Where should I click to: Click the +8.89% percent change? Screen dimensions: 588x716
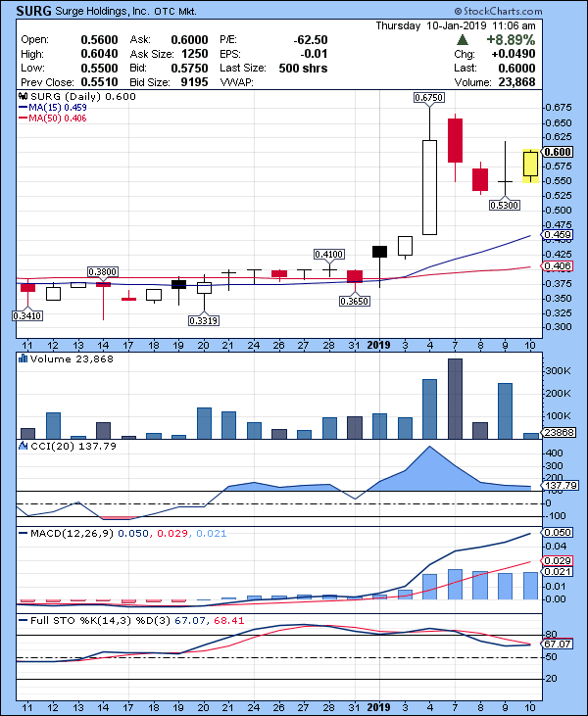(x=511, y=40)
